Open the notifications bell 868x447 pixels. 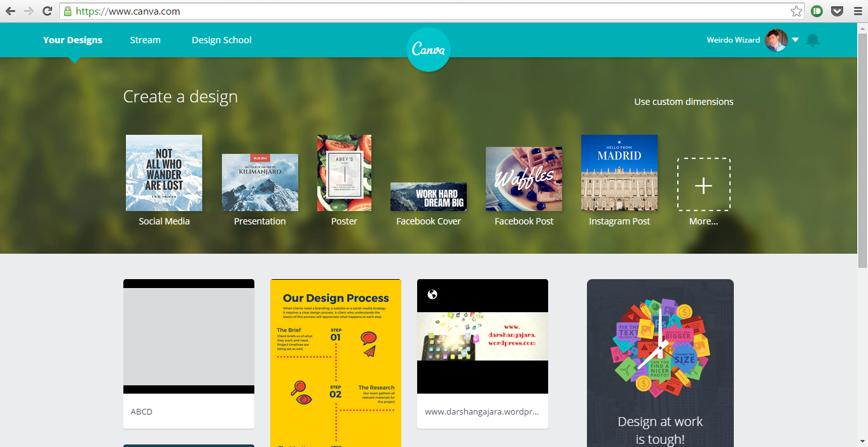tap(812, 40)
